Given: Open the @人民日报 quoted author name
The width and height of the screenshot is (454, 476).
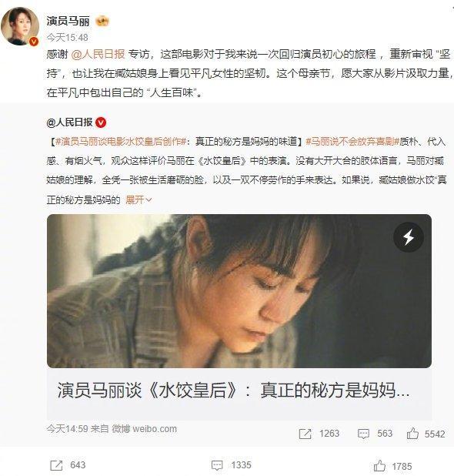Looking at the screenshot, I should [x=69, y=122].
